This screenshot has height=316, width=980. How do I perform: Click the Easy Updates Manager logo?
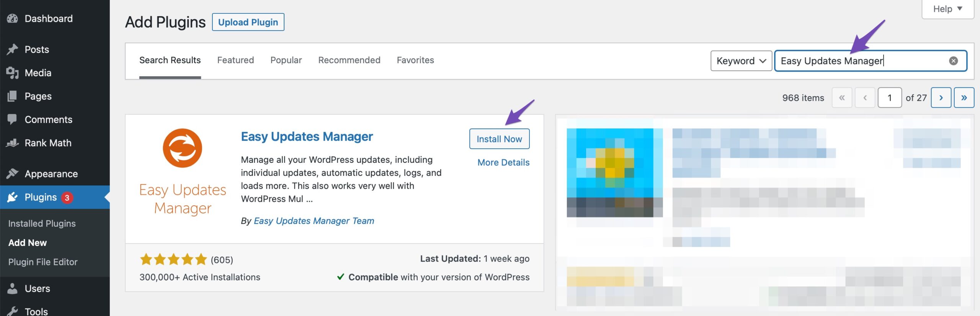183,172
